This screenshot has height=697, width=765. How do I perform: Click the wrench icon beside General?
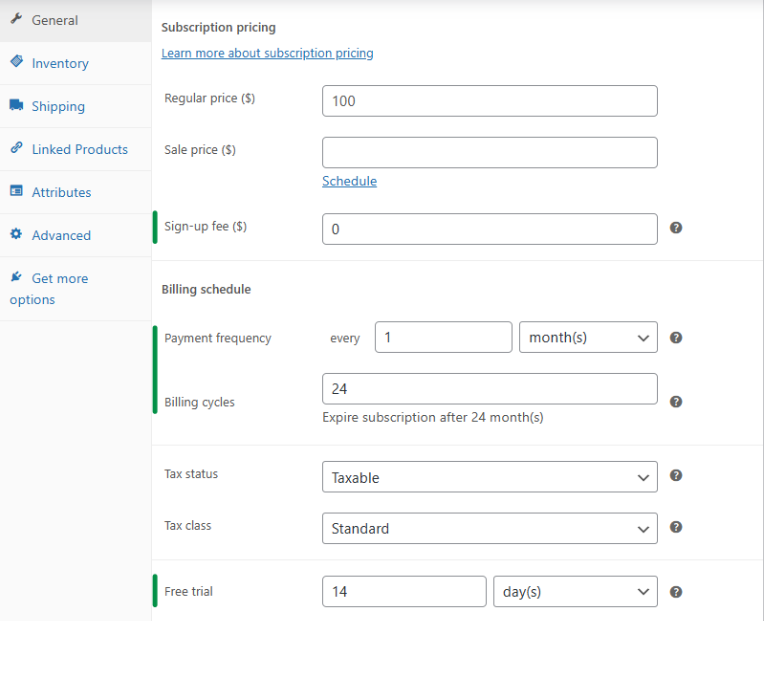(x=16, y=19)
